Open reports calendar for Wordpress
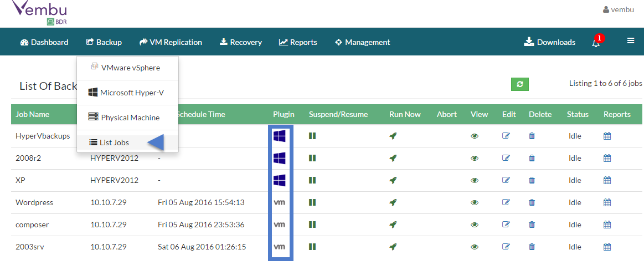Viewport: 644px width, 265px height. (607, 202)
